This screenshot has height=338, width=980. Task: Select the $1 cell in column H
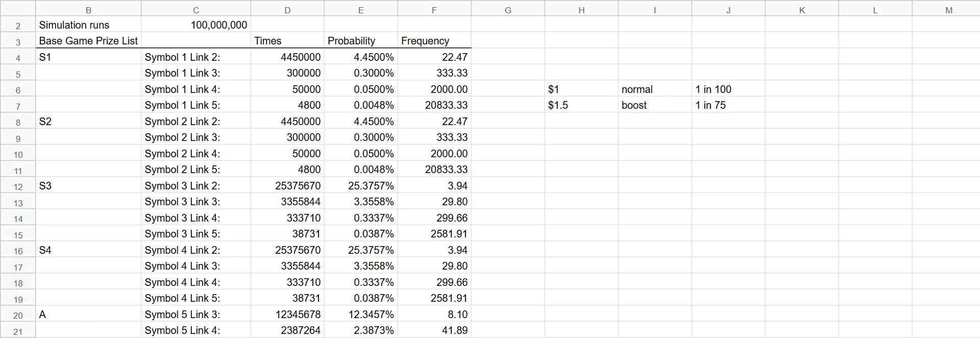point(581,89)
